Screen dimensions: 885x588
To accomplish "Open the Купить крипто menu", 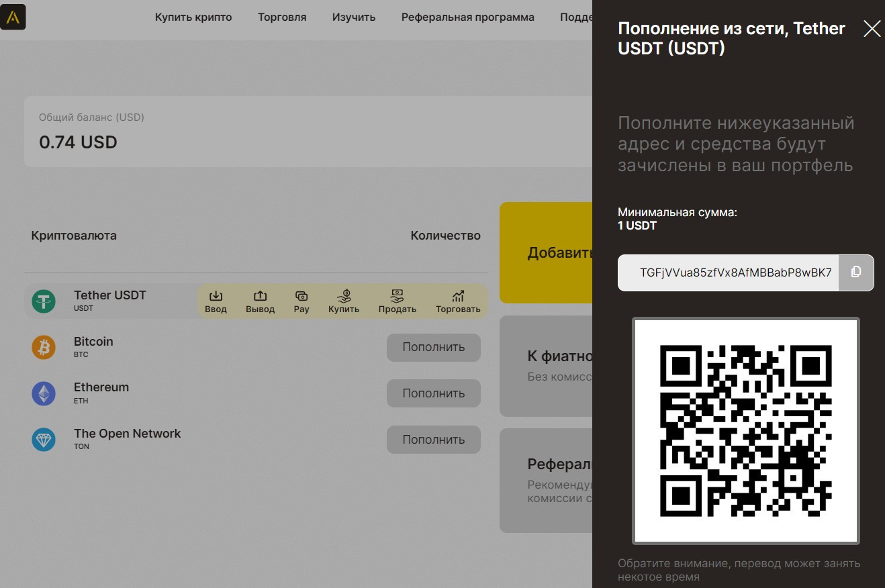I will point(193,17).
